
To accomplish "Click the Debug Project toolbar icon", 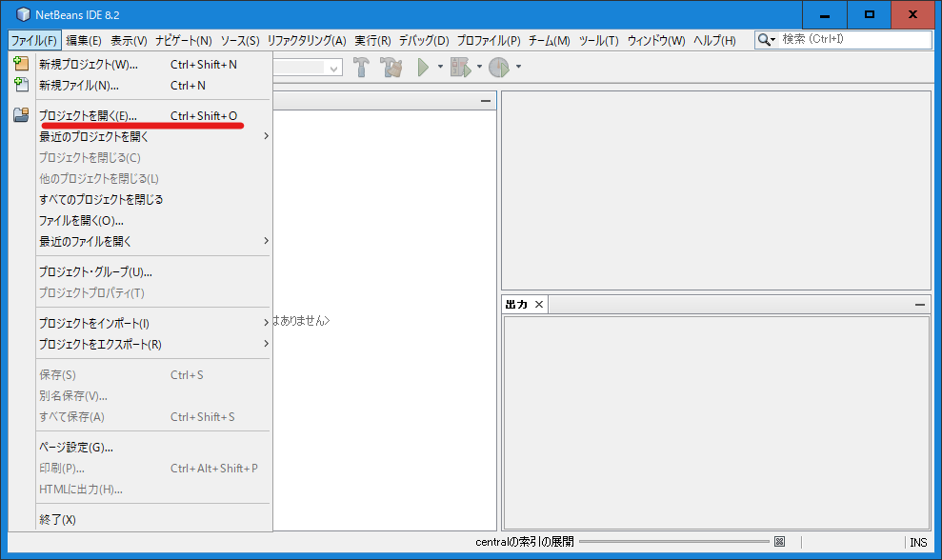I will point(461,68).
